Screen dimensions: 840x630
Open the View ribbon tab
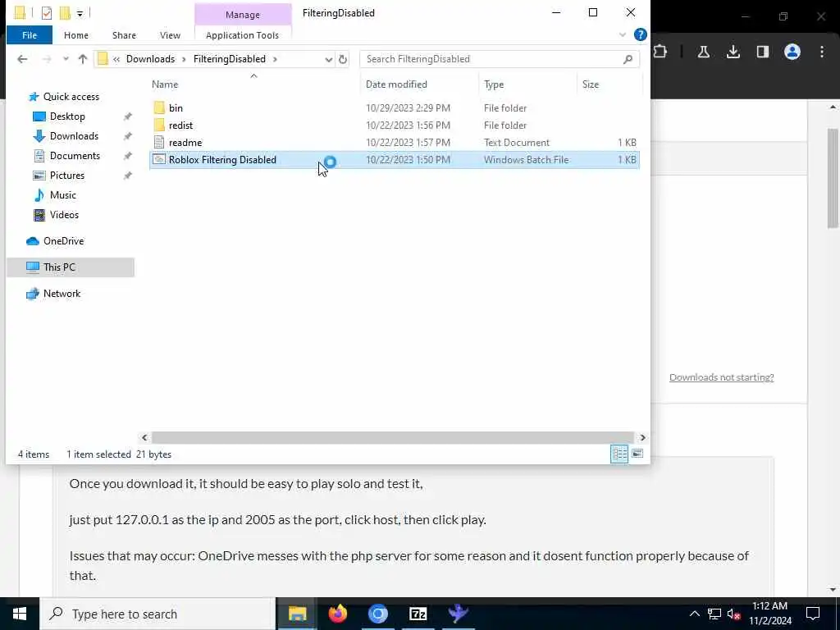coord(170,35)
